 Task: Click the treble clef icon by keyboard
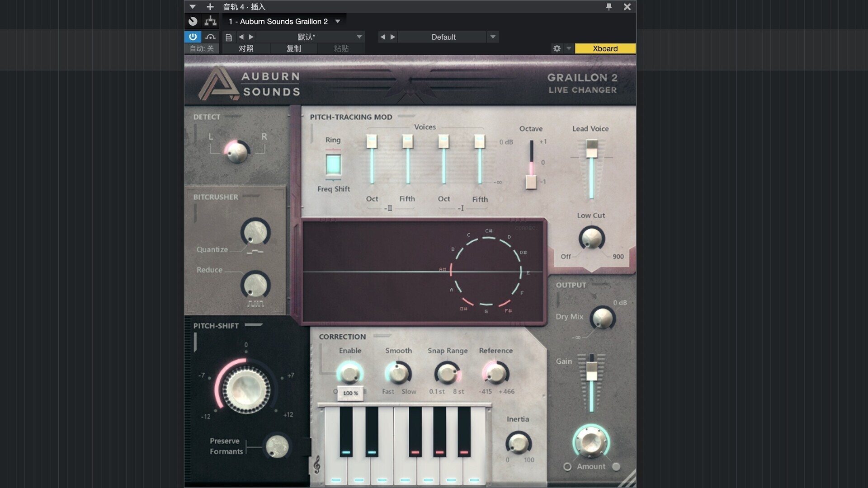point(317,465)
